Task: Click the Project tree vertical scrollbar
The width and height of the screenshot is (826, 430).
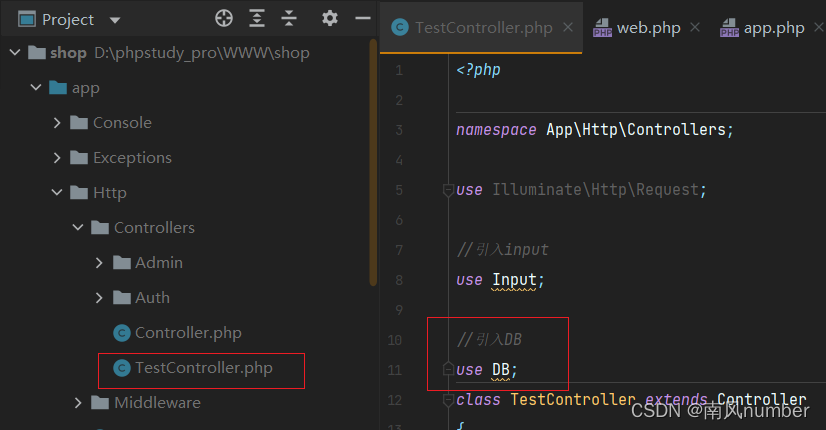Action: point(373,162)
